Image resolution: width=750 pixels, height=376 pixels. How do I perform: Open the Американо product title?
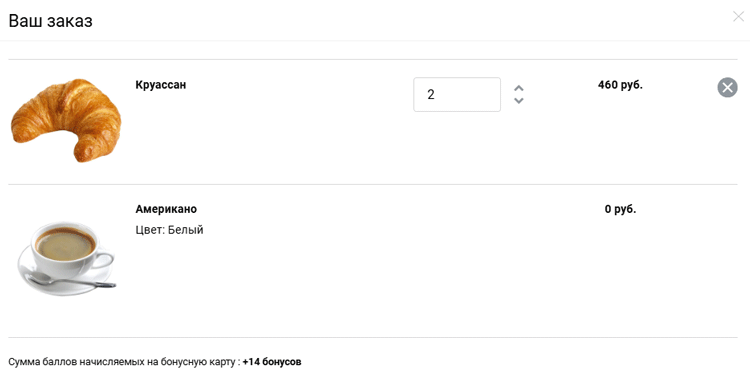pos(166,209)
